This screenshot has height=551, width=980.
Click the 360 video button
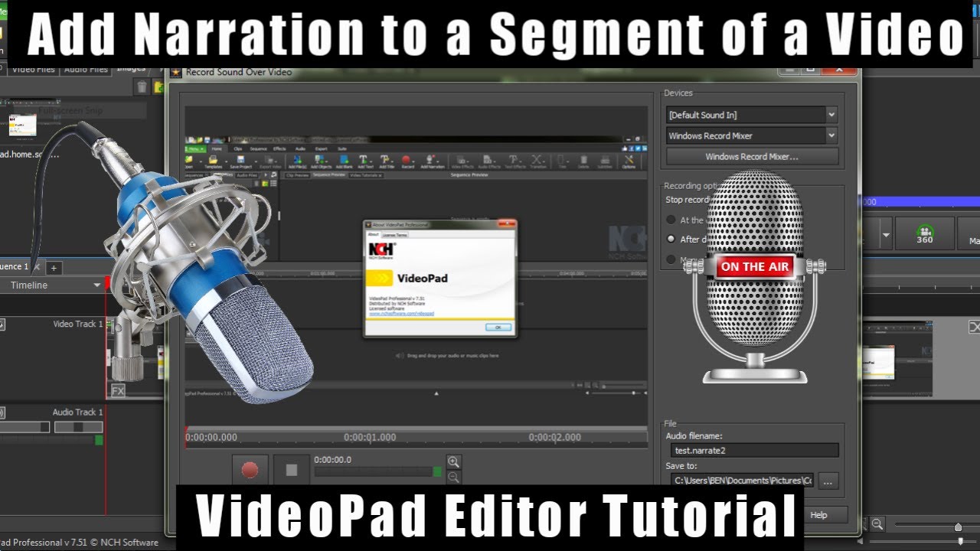pyautogui.click(x=924, y=233)
